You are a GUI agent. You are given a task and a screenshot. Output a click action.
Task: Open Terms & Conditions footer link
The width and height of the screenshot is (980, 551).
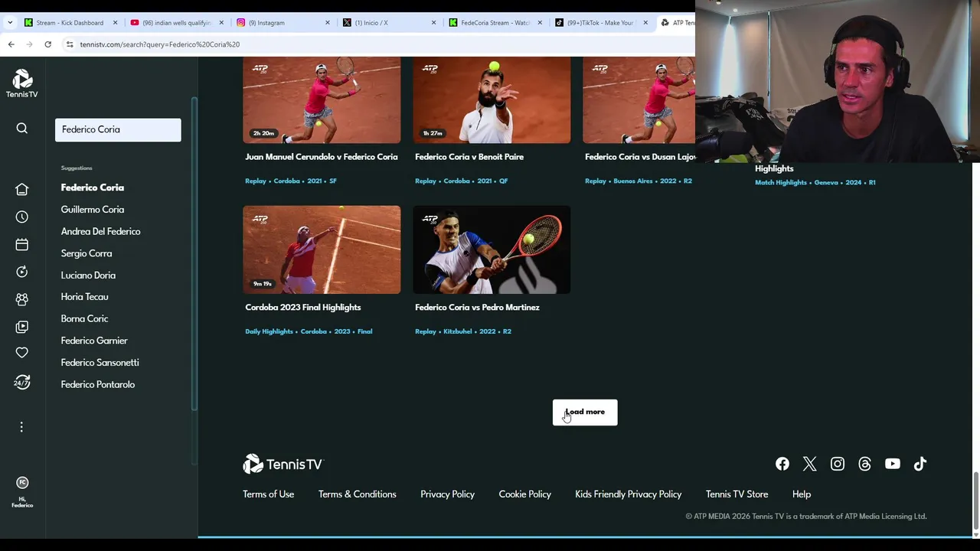coord(358,494)
